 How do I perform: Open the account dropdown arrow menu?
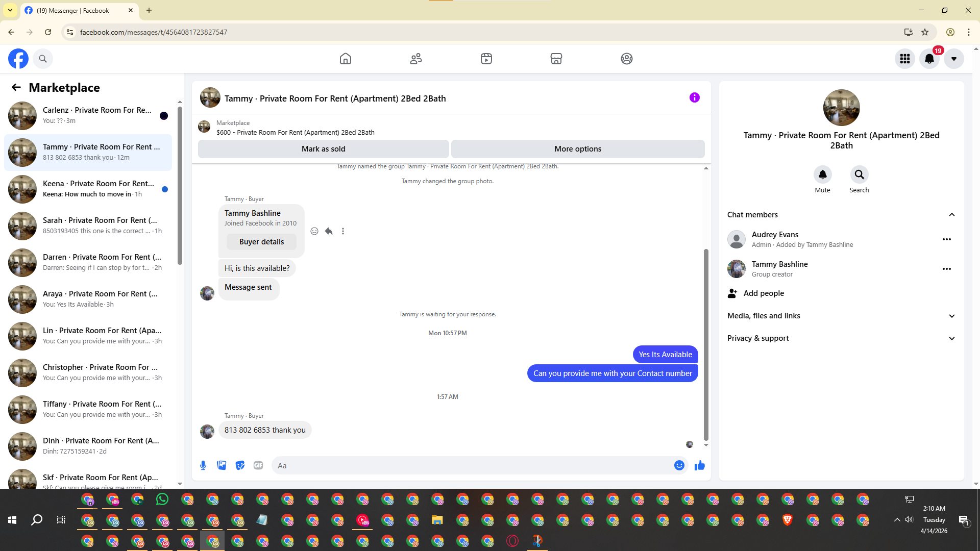(x=953, y=59)
